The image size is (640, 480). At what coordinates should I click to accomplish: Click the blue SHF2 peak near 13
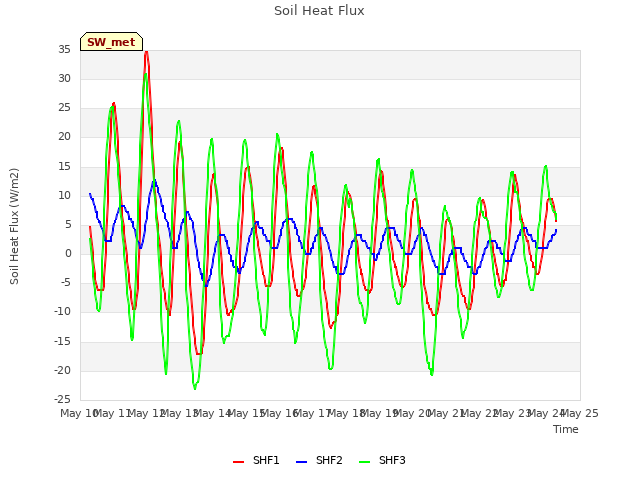tap(155, 180)
